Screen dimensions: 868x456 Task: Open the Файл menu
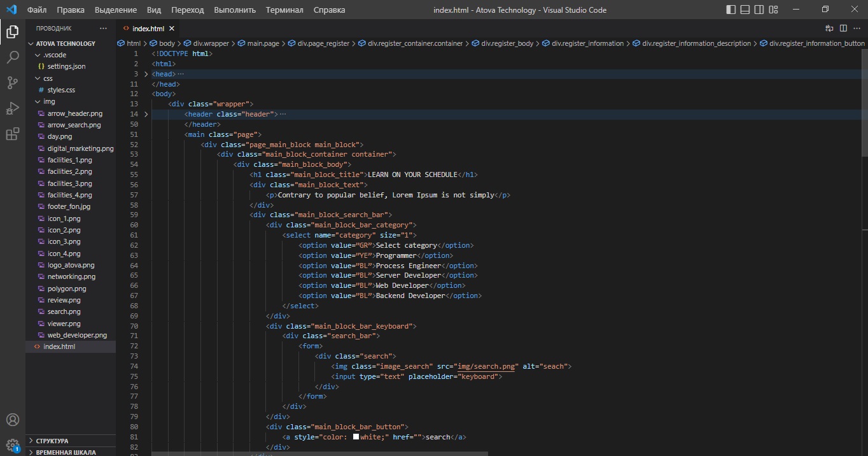tap(37, 10)
